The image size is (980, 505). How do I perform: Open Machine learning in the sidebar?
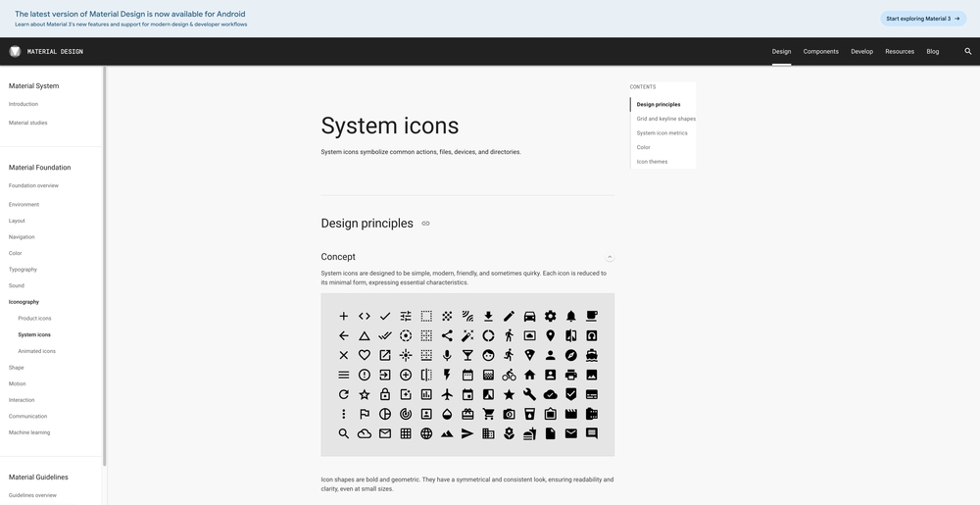point(29,432)
